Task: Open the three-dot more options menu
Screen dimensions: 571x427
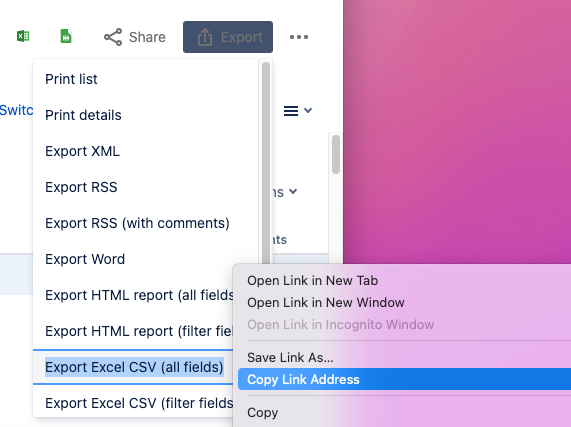Action: coord(299,37)
